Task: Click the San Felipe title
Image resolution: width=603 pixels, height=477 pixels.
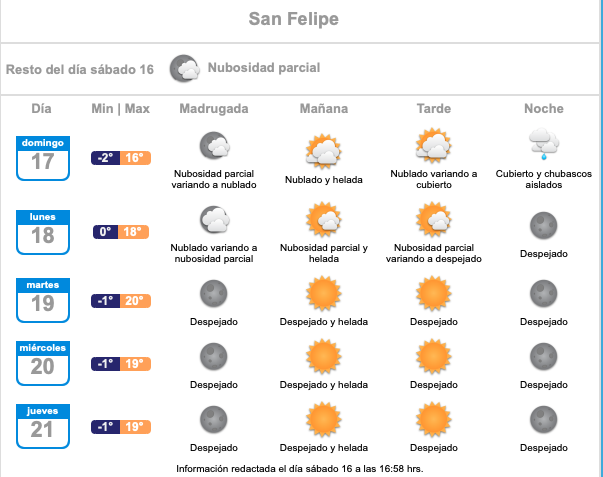Action: tap(293, 19)
